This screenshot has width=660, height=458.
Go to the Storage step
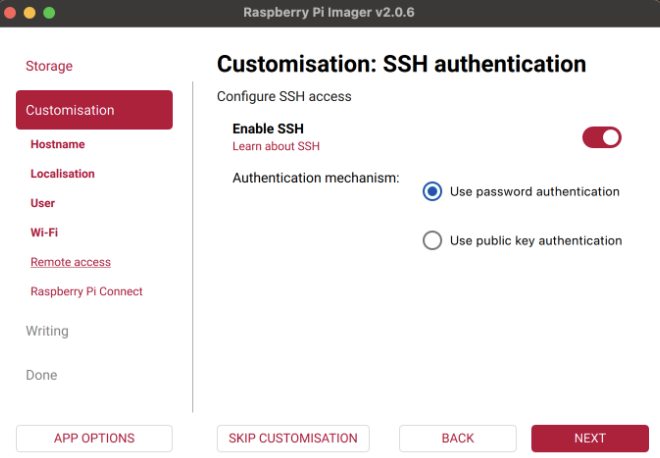[x=49, y=66]
